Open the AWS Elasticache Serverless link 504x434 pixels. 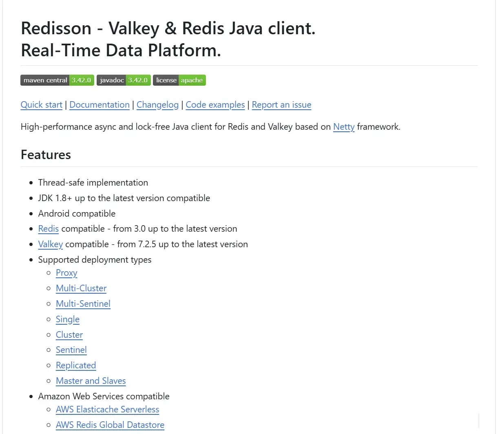(107, 410)
